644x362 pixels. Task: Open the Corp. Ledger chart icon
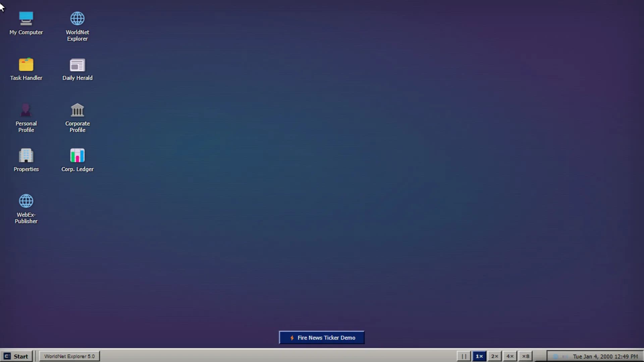point(77,160)
